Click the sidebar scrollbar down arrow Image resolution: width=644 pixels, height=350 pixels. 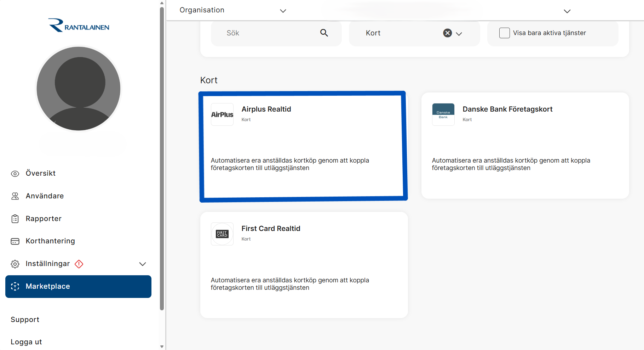(x=162, y=346)
